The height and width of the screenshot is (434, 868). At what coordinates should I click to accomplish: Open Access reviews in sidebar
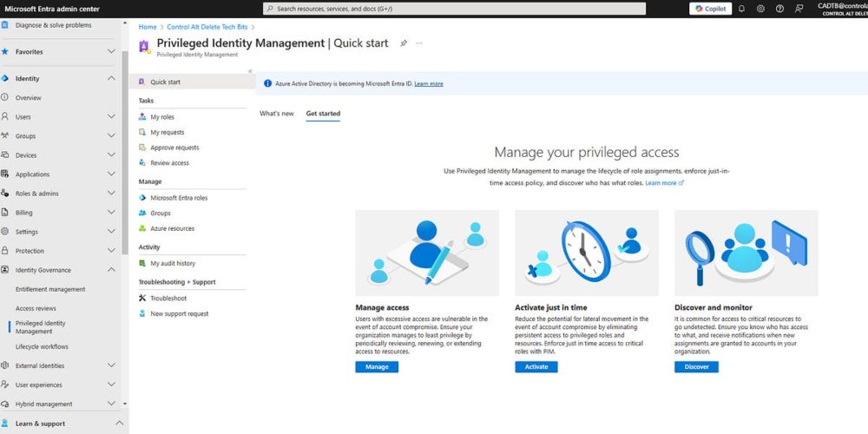point(36,308)
